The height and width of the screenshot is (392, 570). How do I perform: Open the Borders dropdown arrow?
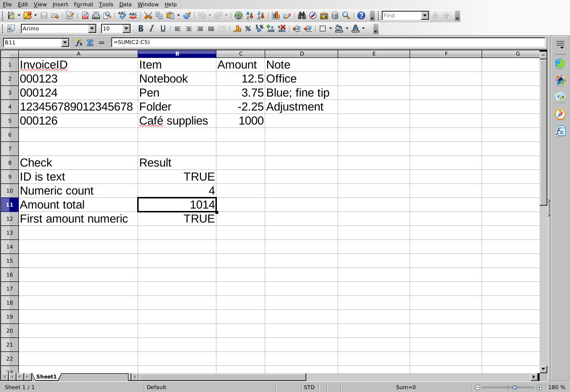coord(330,28)
